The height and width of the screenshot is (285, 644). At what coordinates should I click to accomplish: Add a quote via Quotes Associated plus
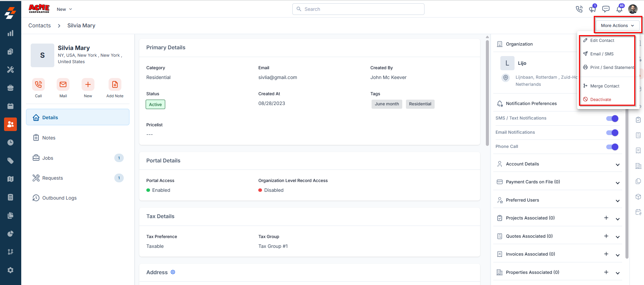(x=606, y=236)
